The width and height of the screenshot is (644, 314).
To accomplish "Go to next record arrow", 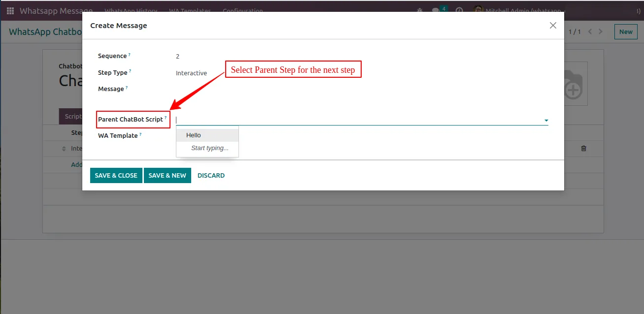I will coord(600,31).
